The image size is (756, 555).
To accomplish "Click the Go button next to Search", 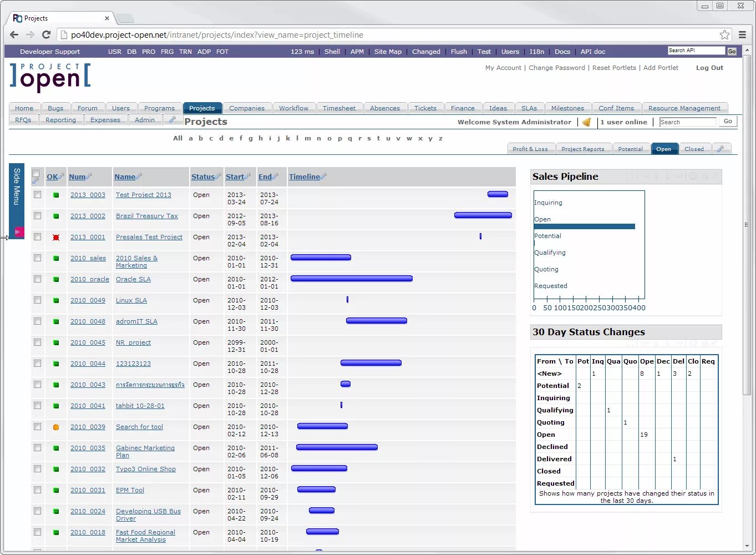I will [728, 122].
